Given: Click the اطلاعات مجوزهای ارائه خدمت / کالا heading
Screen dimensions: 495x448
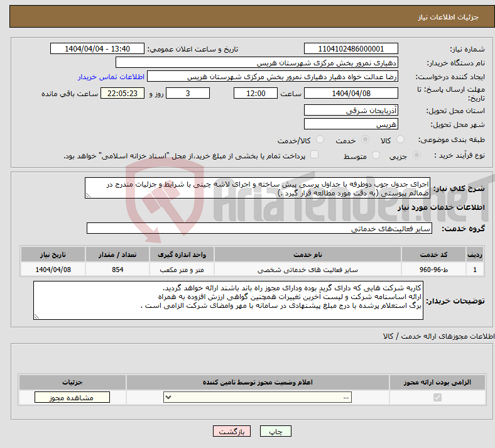Looking at the screenshot, I should point(438,336).
